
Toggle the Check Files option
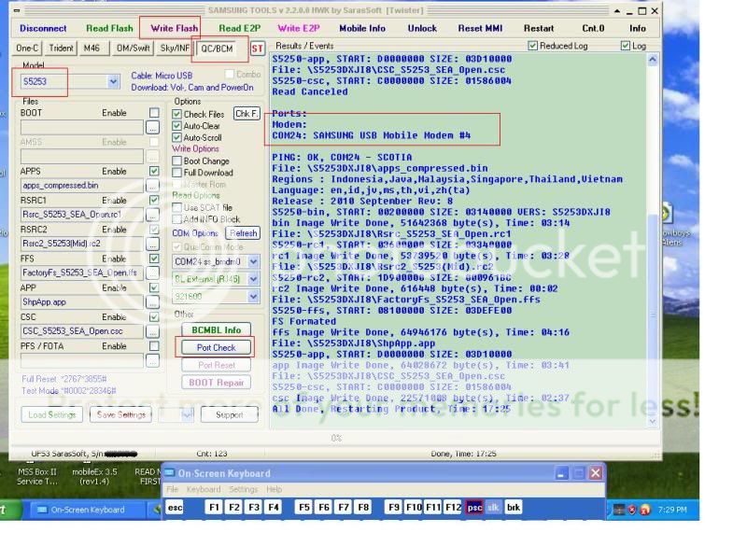(x=176, y=114)
